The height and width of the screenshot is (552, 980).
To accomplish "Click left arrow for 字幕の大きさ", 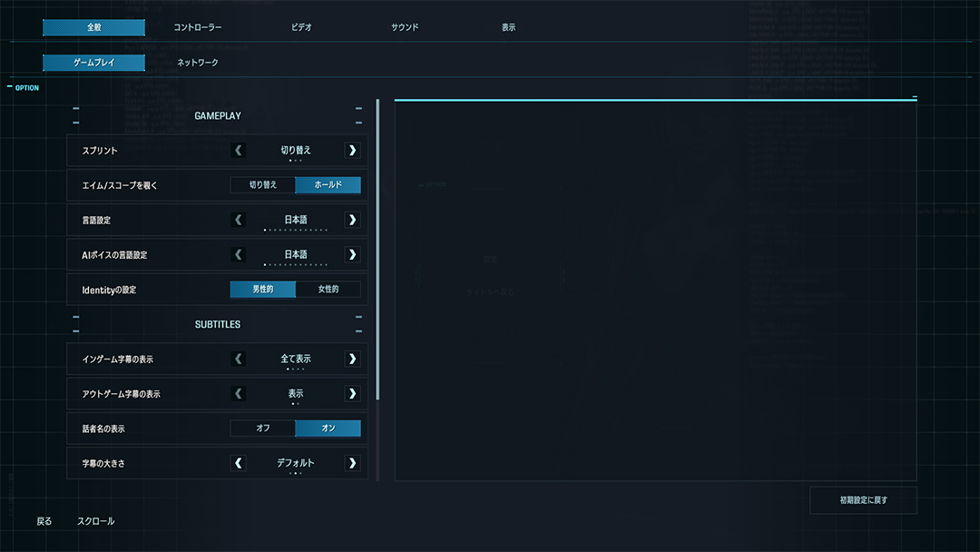I will [x=239, y=463].
